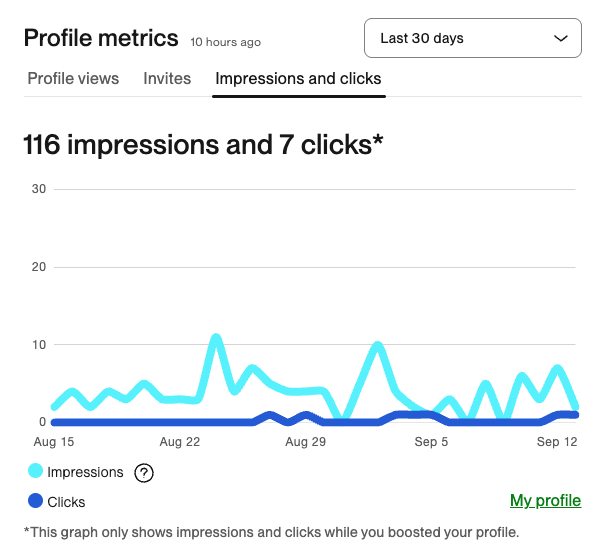Click the 10 hours ago timestamp
Screen dimensions: 603x545
pos(225,43)
